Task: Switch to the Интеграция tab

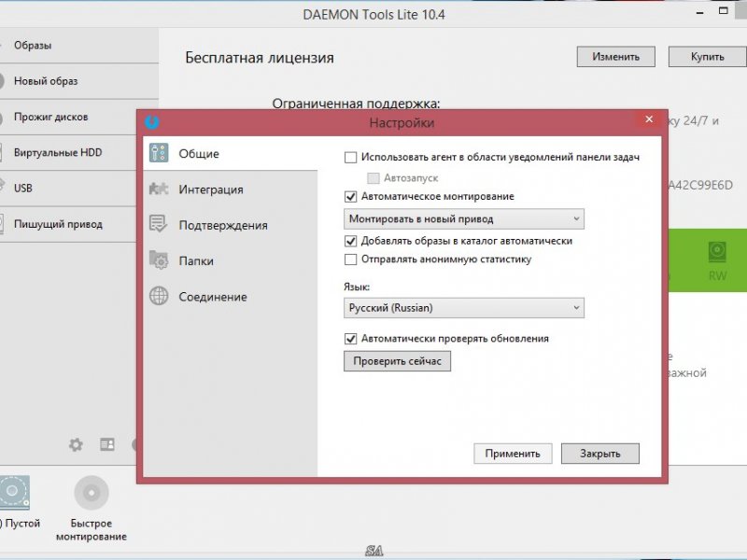Action: (231, 189)
